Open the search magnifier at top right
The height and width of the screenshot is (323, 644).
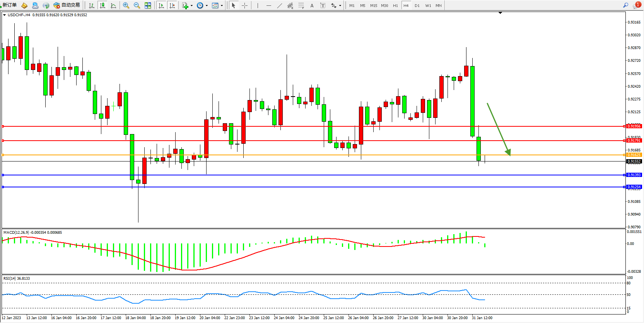625,5
